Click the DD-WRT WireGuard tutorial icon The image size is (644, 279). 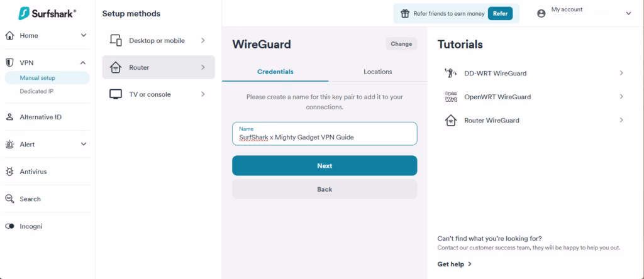pos(450,73)
